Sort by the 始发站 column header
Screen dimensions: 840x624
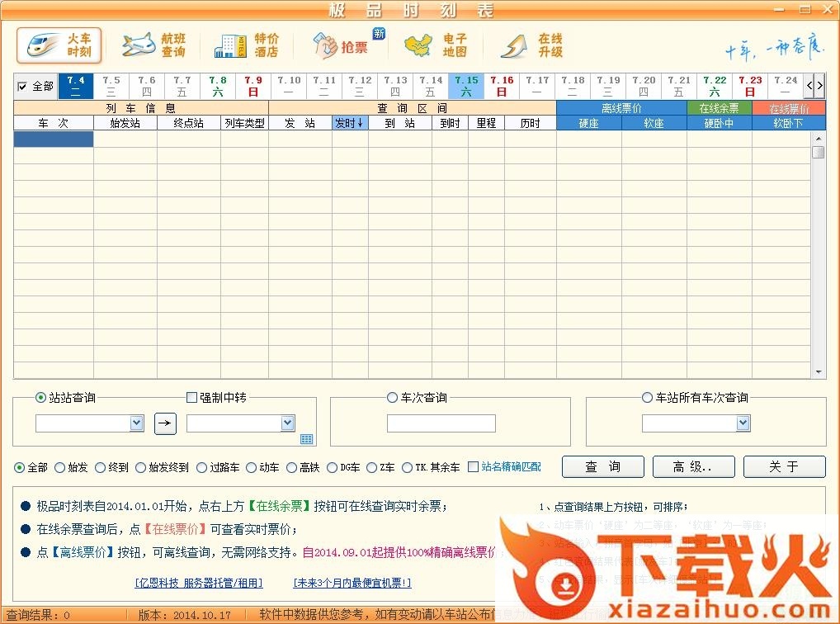point(125,123)
